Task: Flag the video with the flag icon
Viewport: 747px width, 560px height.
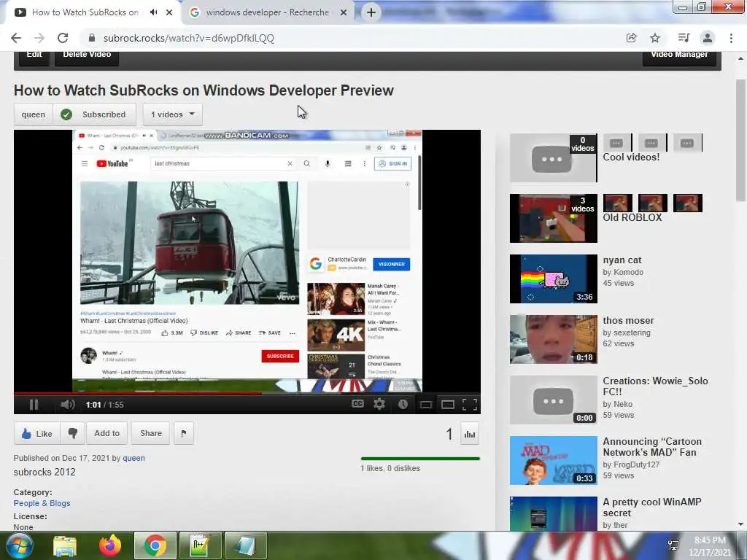Action: coord(184,433)
